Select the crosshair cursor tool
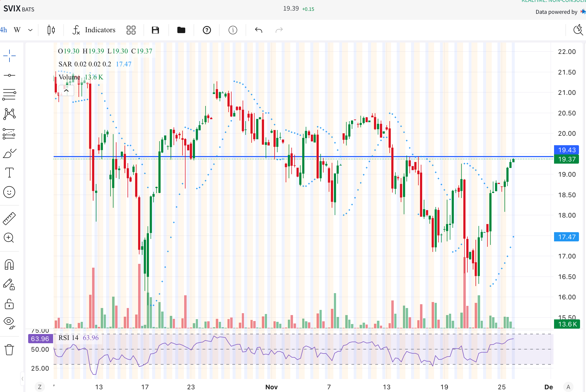 point(9,56)
